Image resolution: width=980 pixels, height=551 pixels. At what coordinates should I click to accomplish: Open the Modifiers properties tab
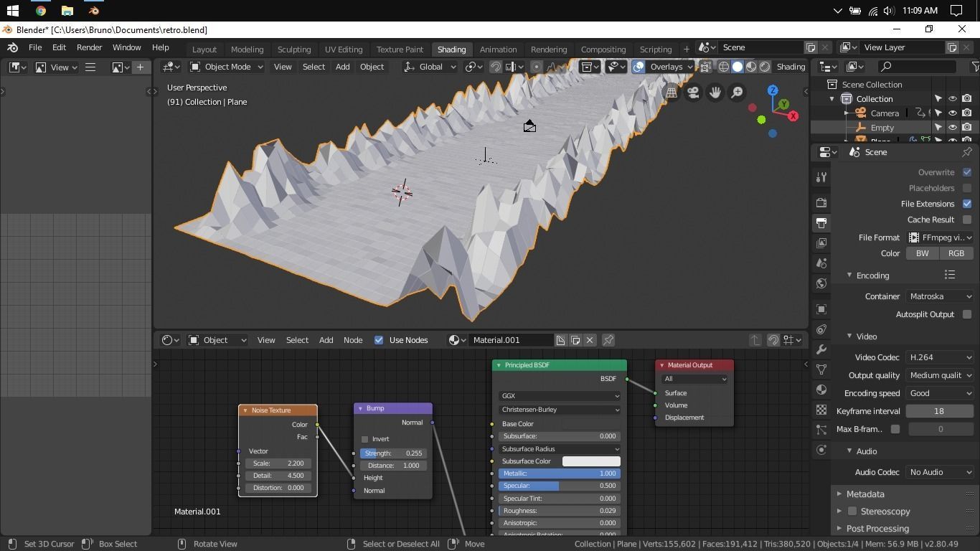point(821,349)
